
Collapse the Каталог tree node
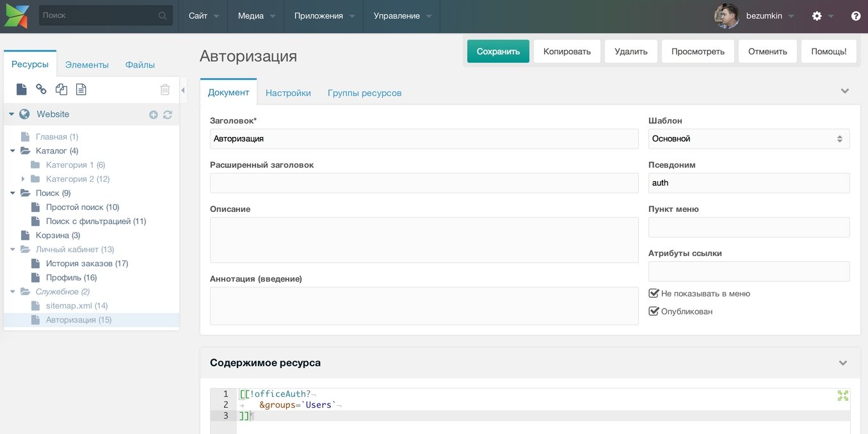coord(13,151)
